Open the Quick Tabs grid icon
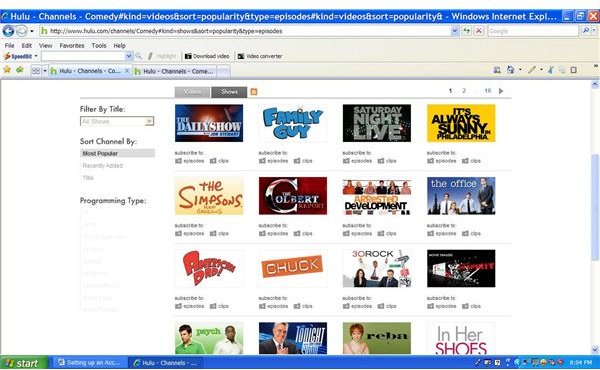Image resolution: width=600 pixels, height=370 pixels. coord(36,71)
